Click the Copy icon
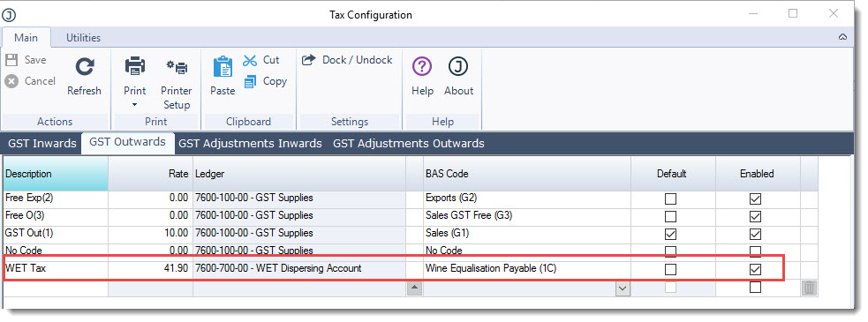868x322 pixels. pos(250,81)
